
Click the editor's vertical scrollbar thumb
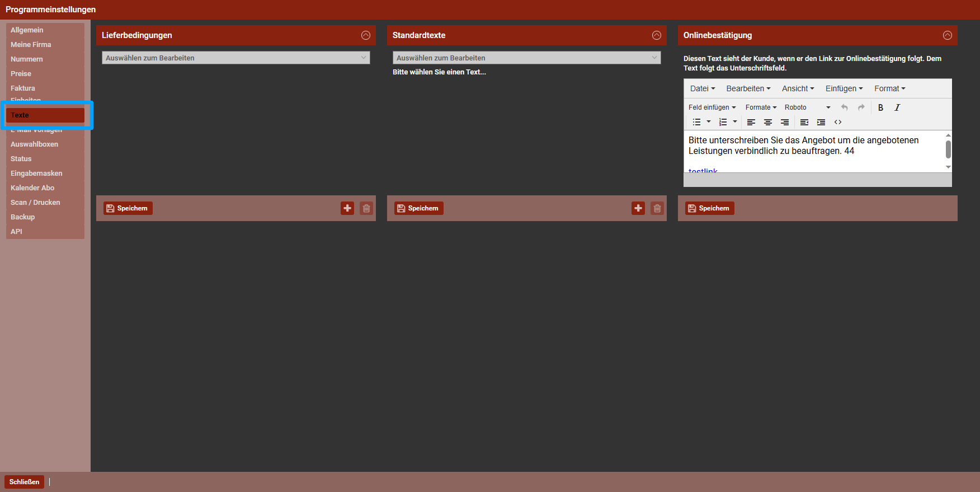click(948, 149)
